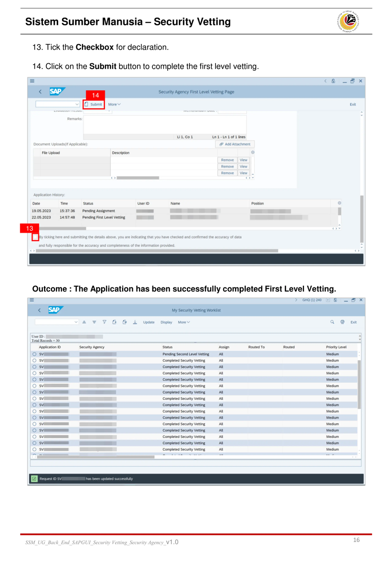Click lock icon in worklist title bar
The image size is (392, 566).
335,300
